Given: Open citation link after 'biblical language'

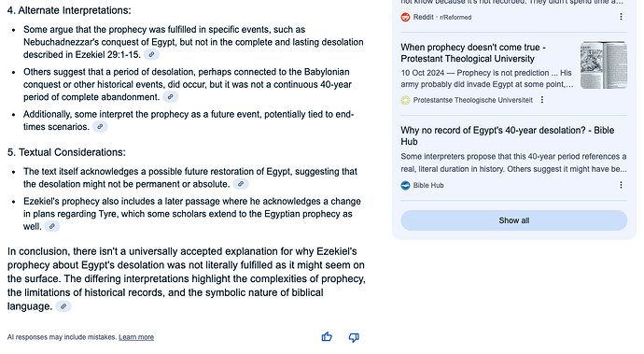Looking at the screenshot, I should 63,306.
